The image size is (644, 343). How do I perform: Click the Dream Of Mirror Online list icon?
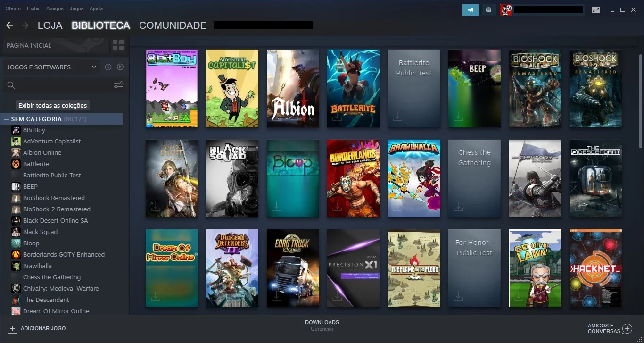(16, 311)
